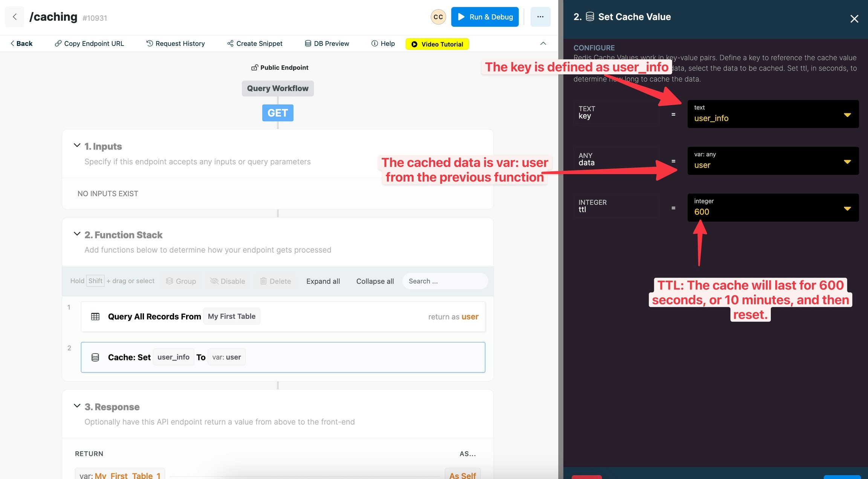
Task: Collapse the top toolbar with up chevron
Action: click(x=543, y=43)
